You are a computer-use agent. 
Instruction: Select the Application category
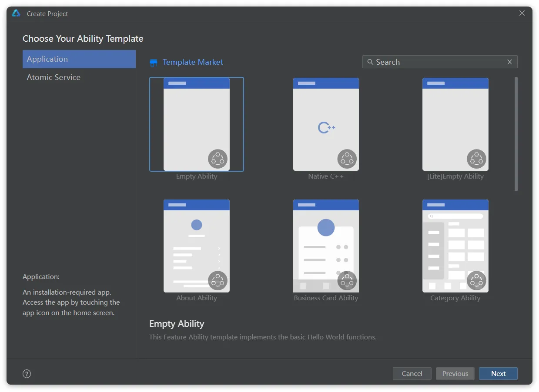(79, 59)
